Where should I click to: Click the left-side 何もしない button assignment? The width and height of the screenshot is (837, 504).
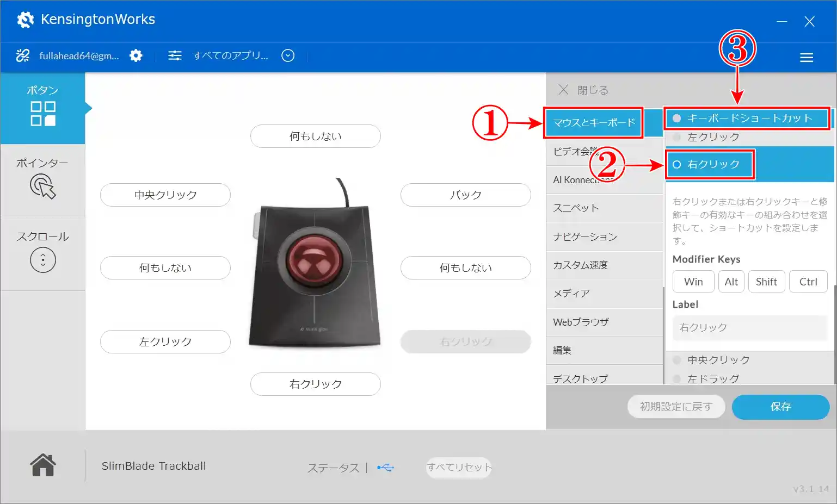coord(165,267)
